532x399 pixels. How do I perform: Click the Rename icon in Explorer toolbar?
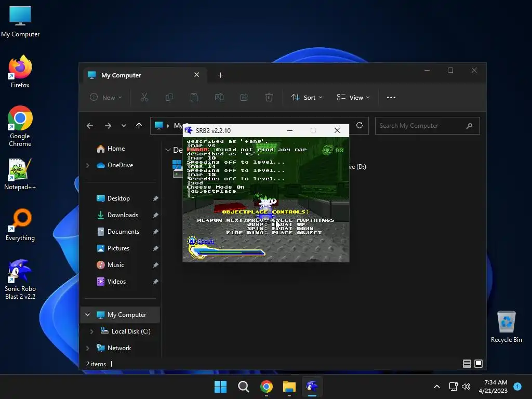219,97
